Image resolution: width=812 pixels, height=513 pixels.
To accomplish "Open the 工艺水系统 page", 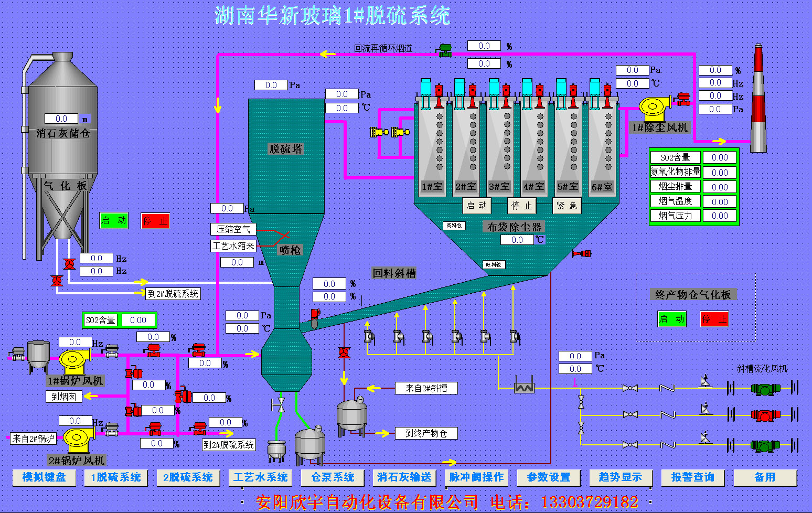I will [x=260, y=477].
